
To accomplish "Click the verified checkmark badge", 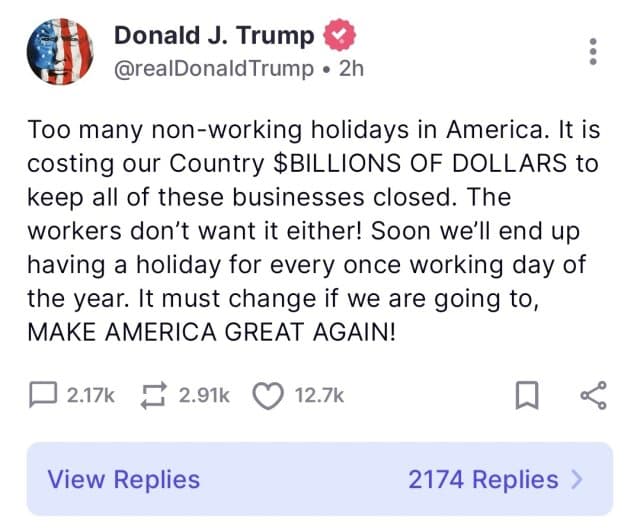I will click(338, 36).
